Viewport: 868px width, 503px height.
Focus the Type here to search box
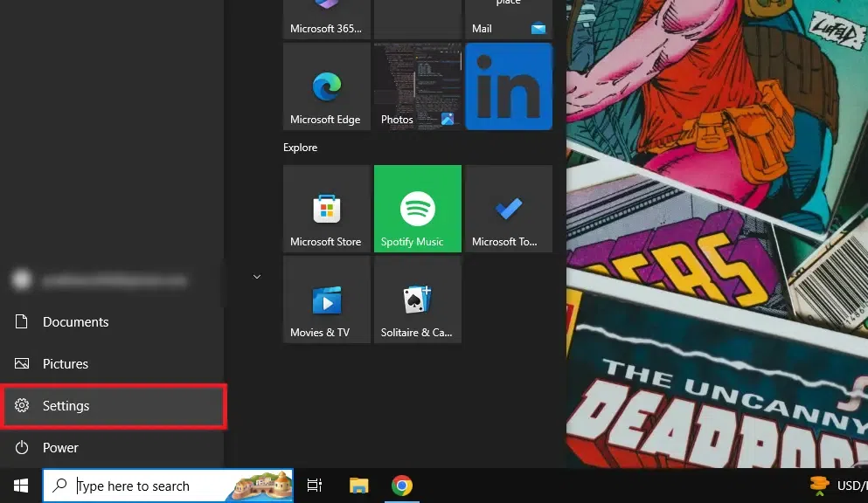tap(168, 486)
